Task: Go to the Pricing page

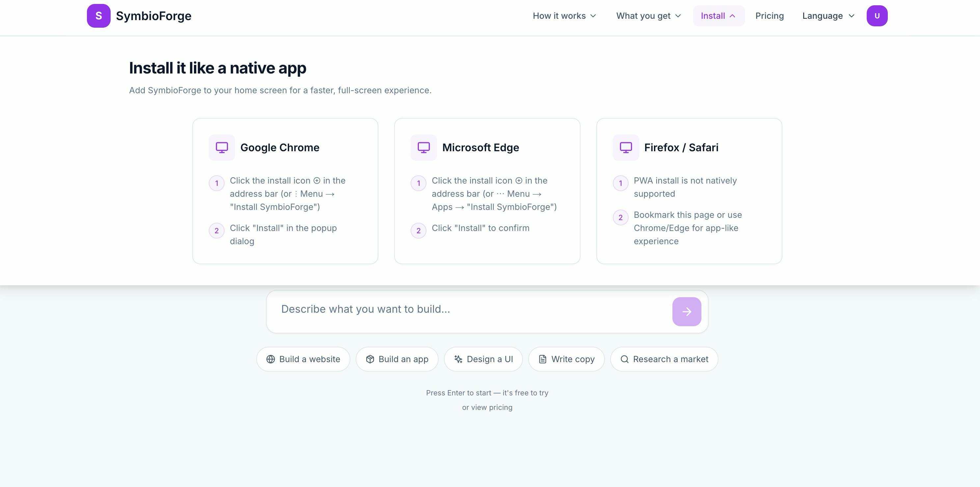Action: pyautogui.click(x=769, y=15)
